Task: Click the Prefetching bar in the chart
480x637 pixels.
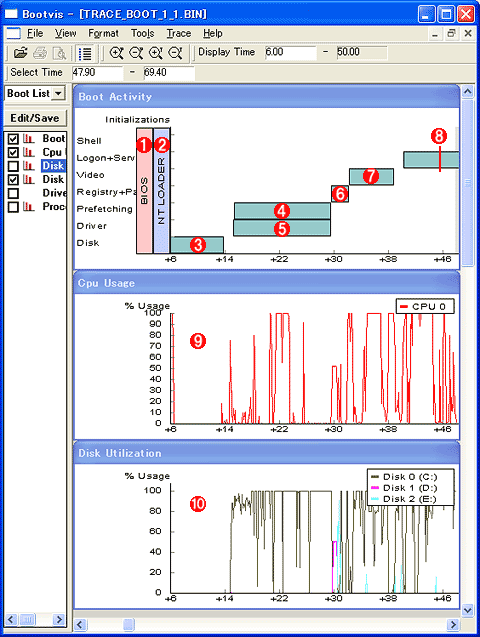Action: click(x=282, y=211)
